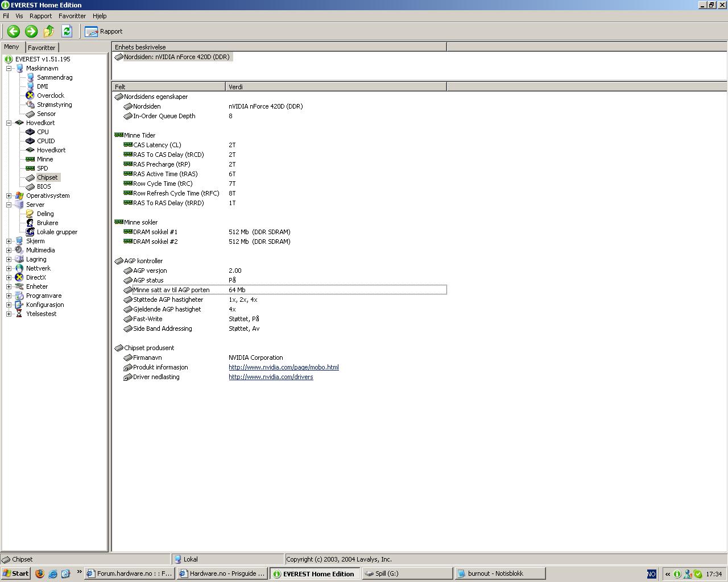Switch to the Favoritter tab in the side panel
Viewport: 728px width, 582px height.
coord(42,48)
